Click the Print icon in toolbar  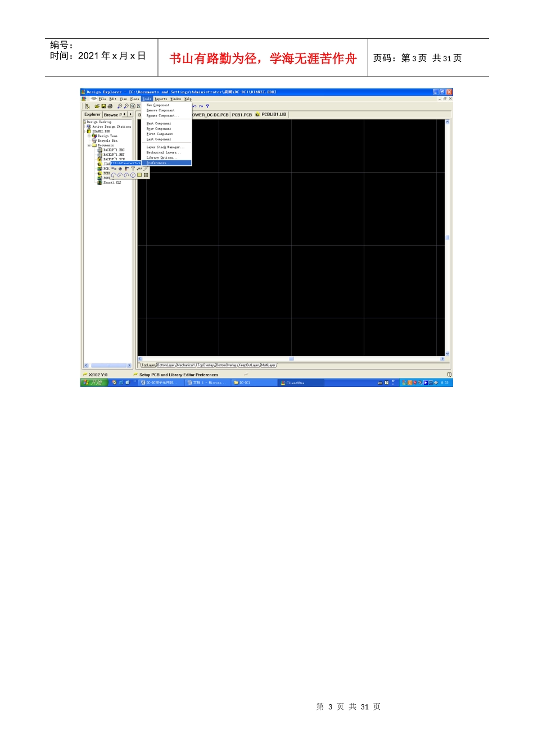(110, 106)
